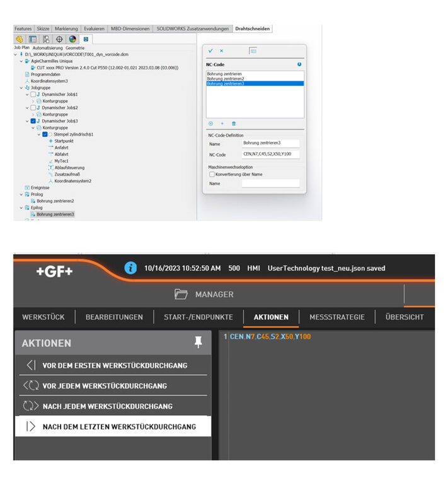Open the Manager folder icon

click(181, 295)
